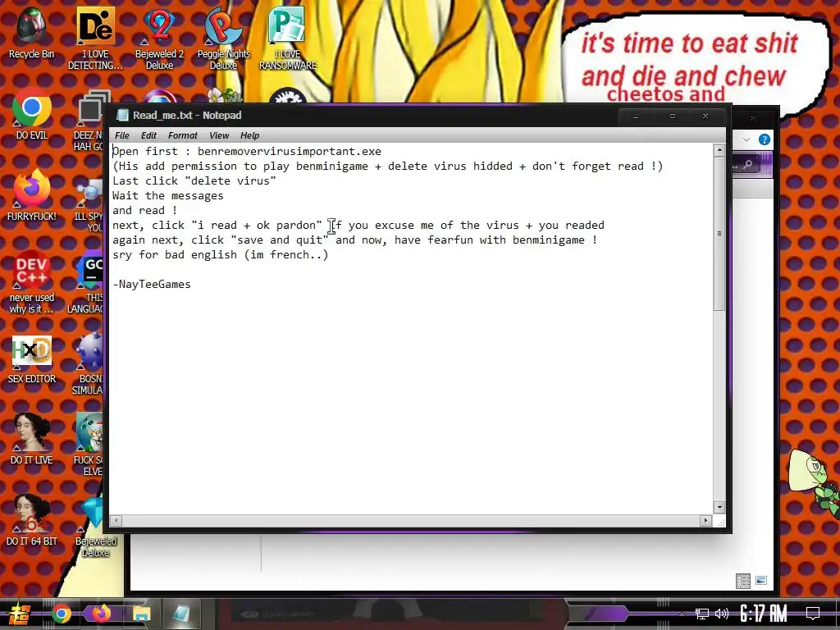Open File Explorer from the taskbar
This screenshot has height=630, width=840.
(x=141, y=614)
